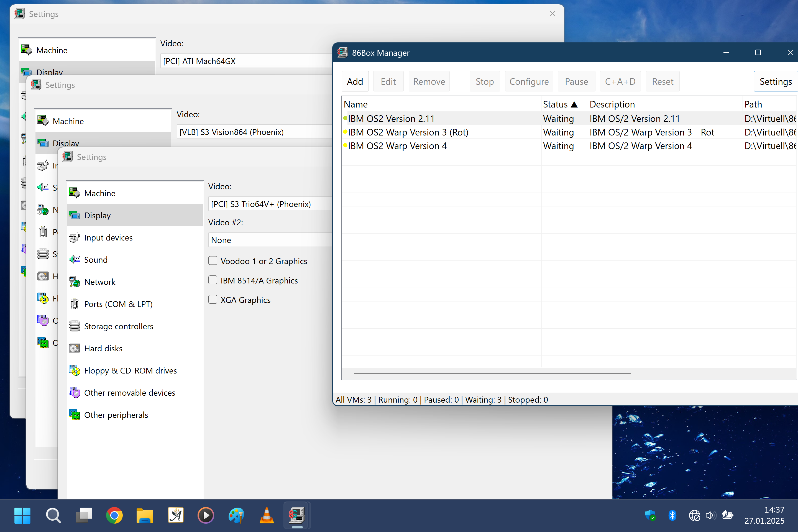Click the status dot of IBM OS2 Version 2.11
The width and height of the screenshot is (798, 532).
tap(345, 118)
